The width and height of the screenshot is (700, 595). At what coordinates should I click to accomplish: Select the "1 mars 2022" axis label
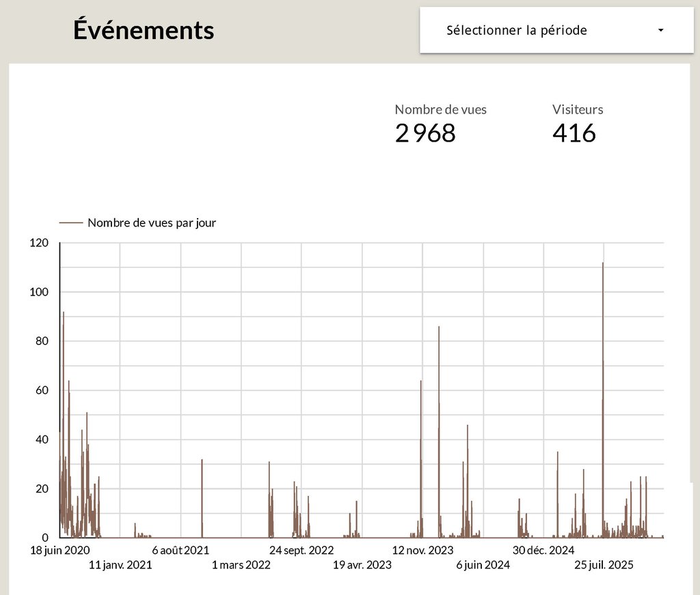(x=241, y=565)
